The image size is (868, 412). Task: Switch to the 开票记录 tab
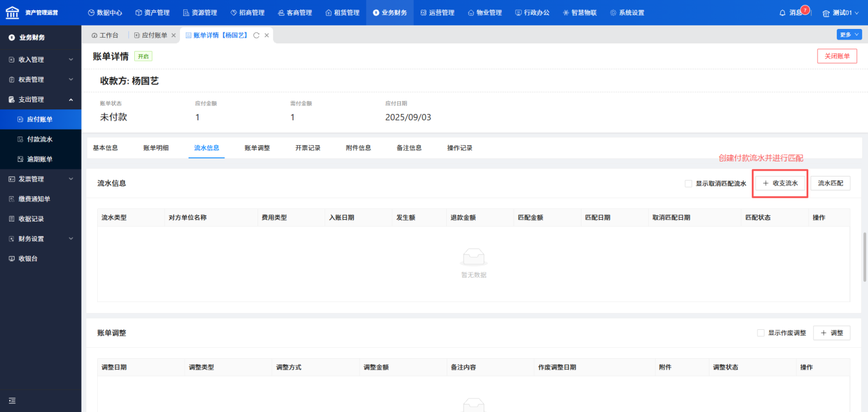pyautogui.click(x=308, y=148)
